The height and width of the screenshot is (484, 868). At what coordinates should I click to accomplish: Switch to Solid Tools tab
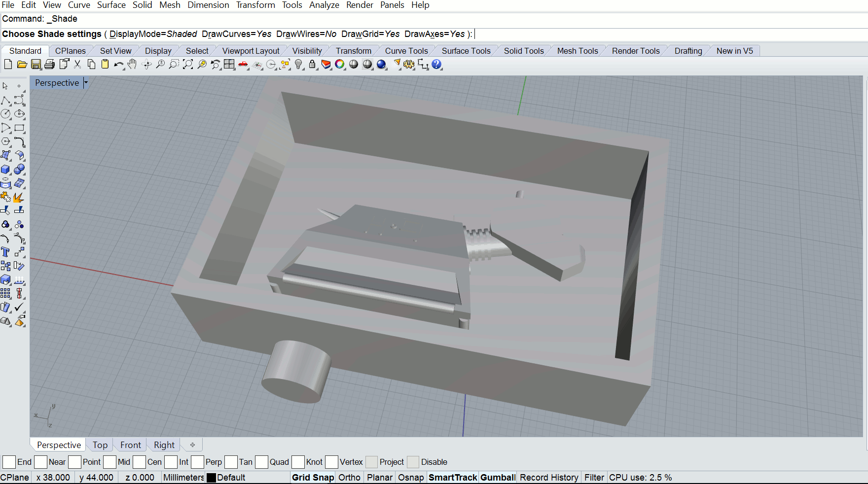coord(524,51)
